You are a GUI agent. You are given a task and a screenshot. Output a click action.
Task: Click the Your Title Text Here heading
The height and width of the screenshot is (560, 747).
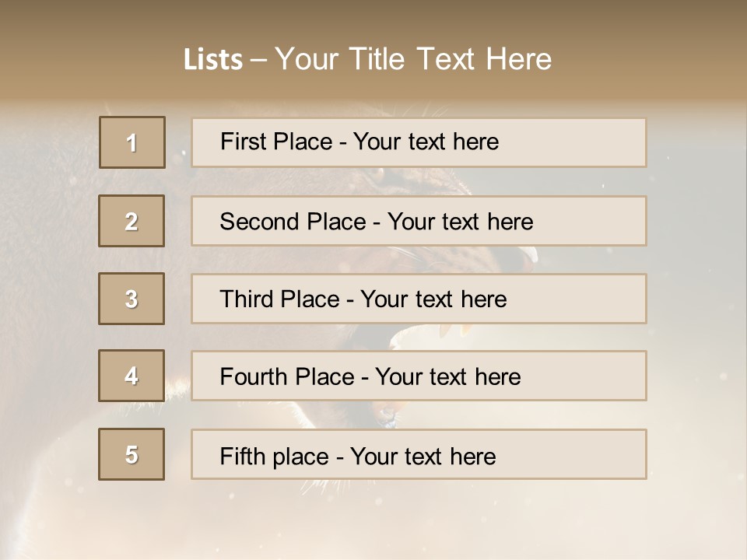413,60
